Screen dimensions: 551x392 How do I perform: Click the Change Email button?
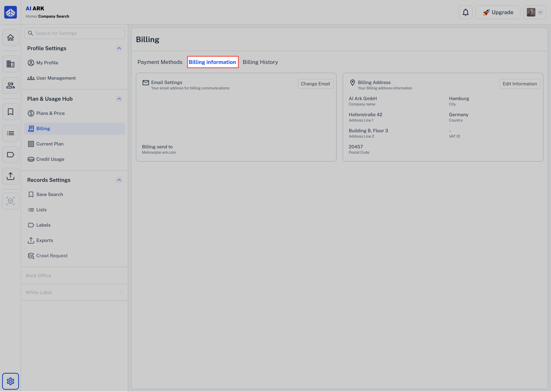coord(316,84)
